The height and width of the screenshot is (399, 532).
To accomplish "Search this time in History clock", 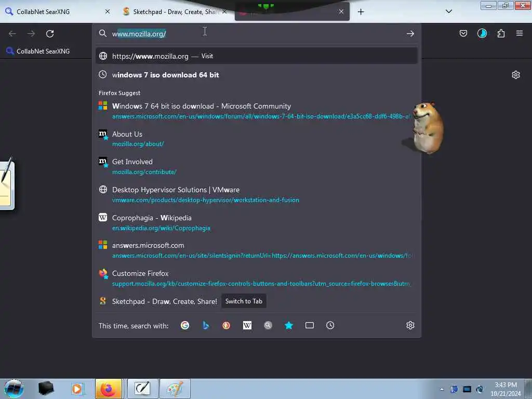I will click(330, 325).
